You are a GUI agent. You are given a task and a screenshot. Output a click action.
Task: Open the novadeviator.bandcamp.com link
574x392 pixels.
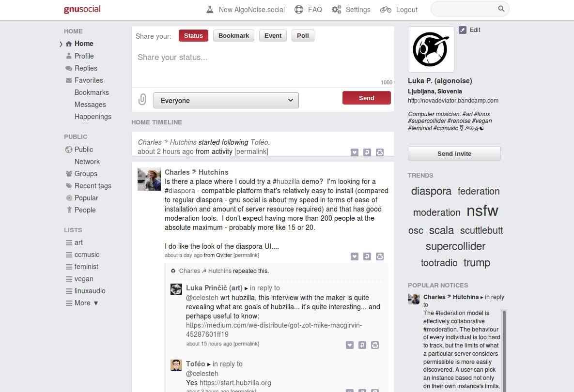453,101
